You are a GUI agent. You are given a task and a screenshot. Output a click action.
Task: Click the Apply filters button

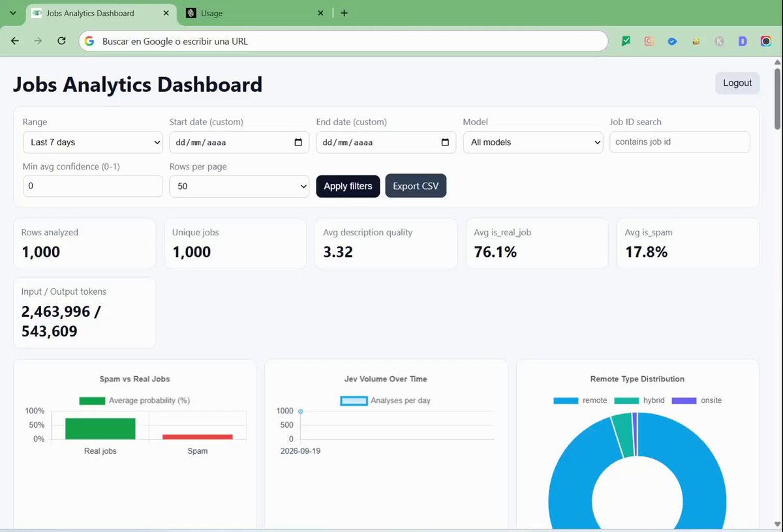348,186
